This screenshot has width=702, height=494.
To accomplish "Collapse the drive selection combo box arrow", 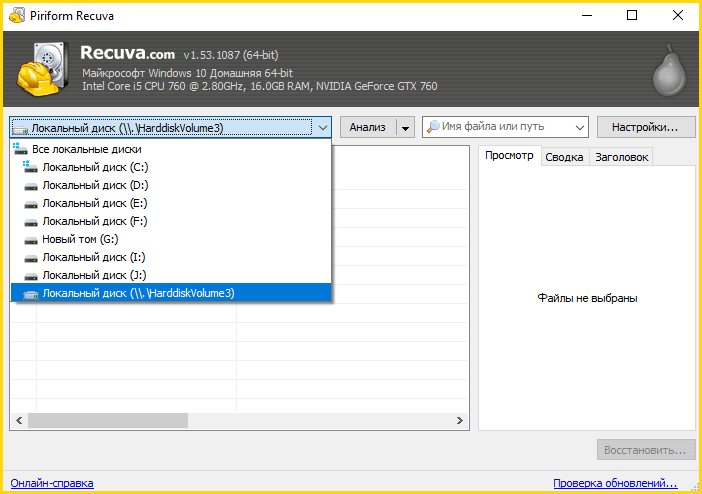I will pos(322,128).
